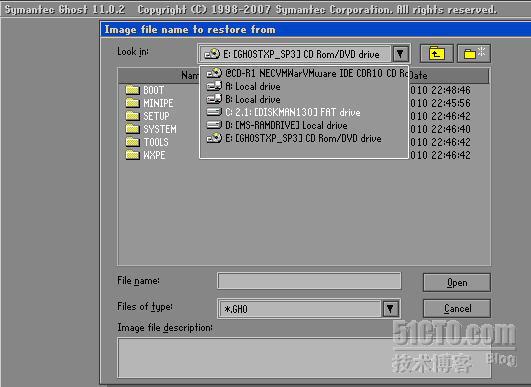Select B: Local drive from list
Viewport: 531px width, 387px height.
pos(304,99)
